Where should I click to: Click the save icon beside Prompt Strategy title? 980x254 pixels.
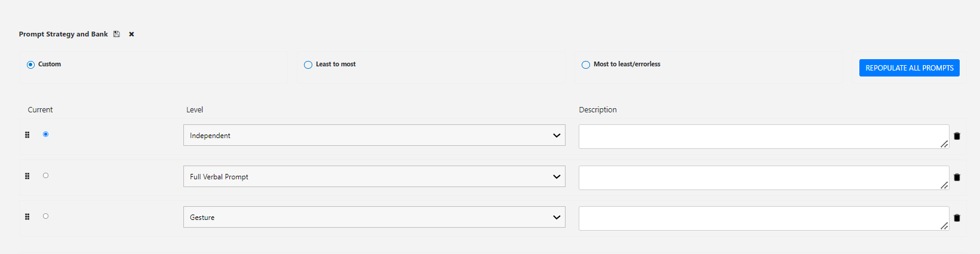pyautogui.click(x=116, y=34)
